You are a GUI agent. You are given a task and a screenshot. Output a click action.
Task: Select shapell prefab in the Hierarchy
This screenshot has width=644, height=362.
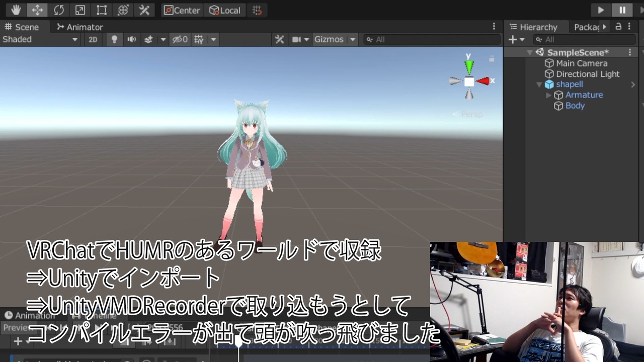[570, 84]
